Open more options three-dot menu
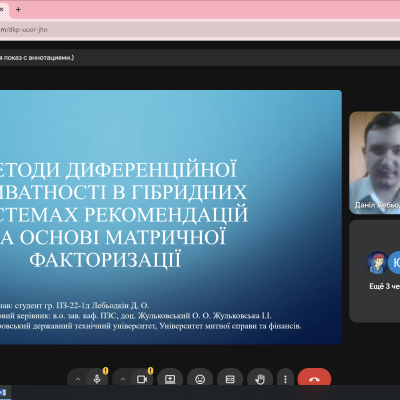Image resolution: width=400 pixels, height=400 pixels. coord(285,379)
